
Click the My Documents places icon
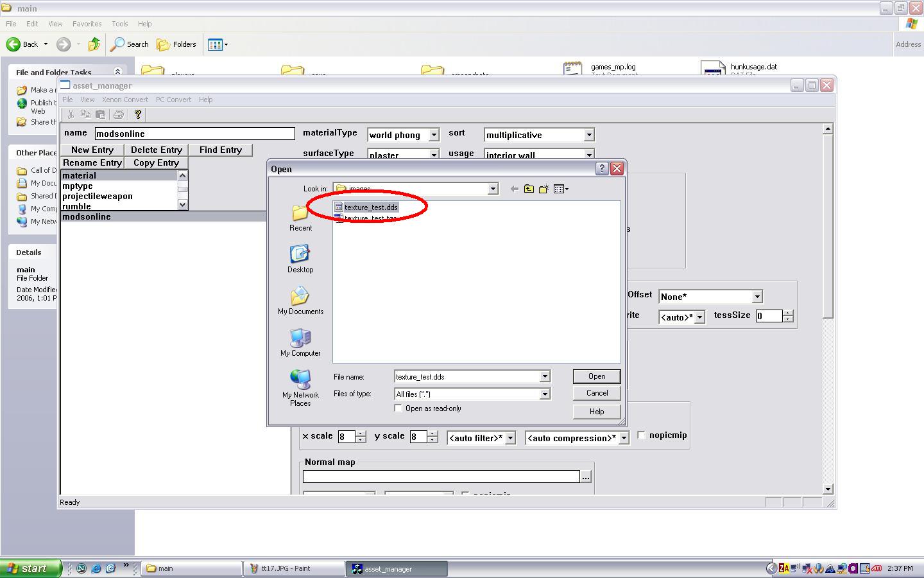point(300,301)
